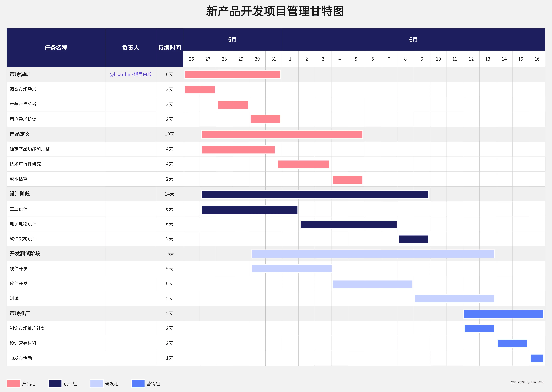The height and width of the screenshot is (392, 552).
Task: Click the 产品组 pink legend swatch
Action: point(14,384)
